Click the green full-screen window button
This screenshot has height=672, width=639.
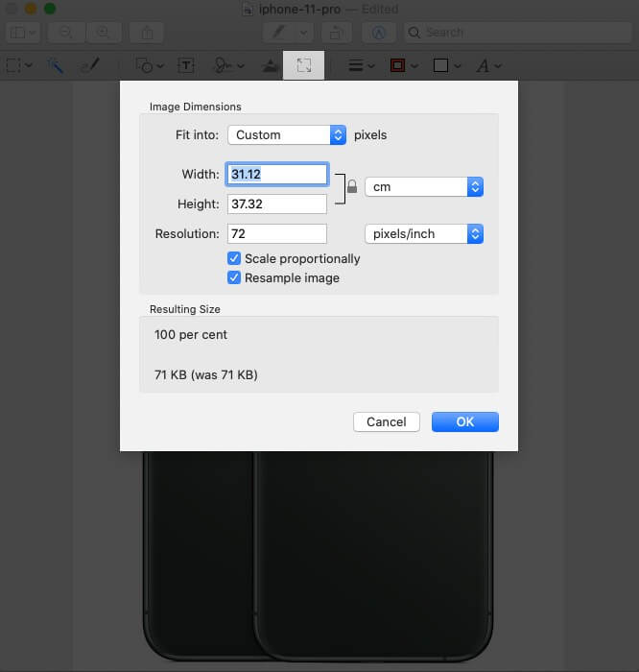point(50,9)
